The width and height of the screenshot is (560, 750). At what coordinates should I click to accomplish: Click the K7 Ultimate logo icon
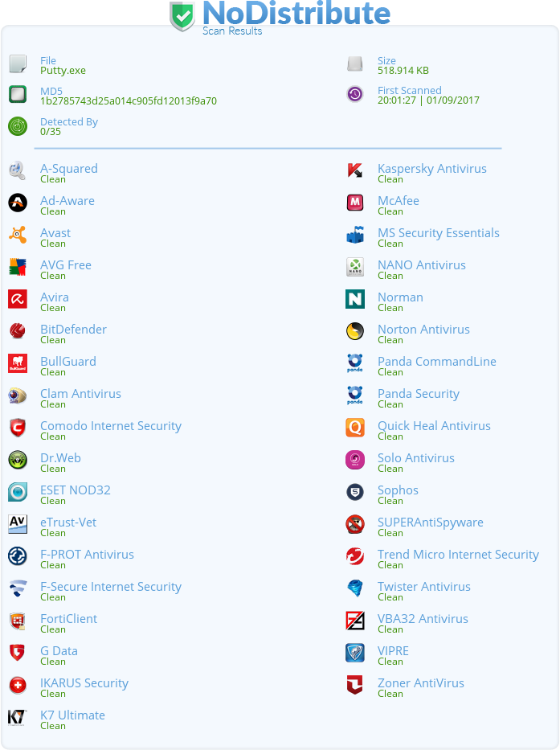pyautogui.click(x=18, y=718)
